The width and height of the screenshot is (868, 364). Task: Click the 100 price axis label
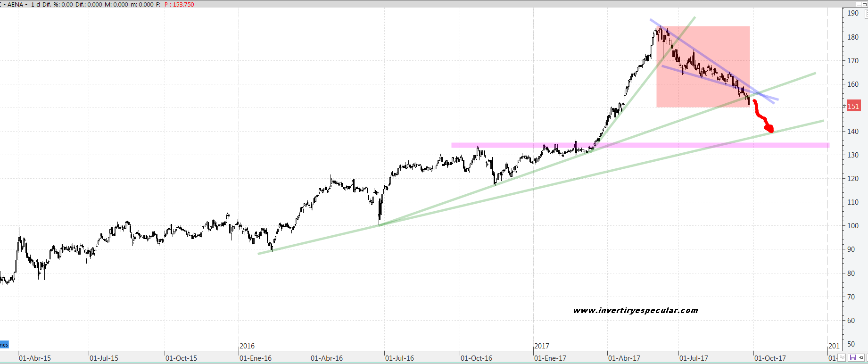[x=853, y=225]
